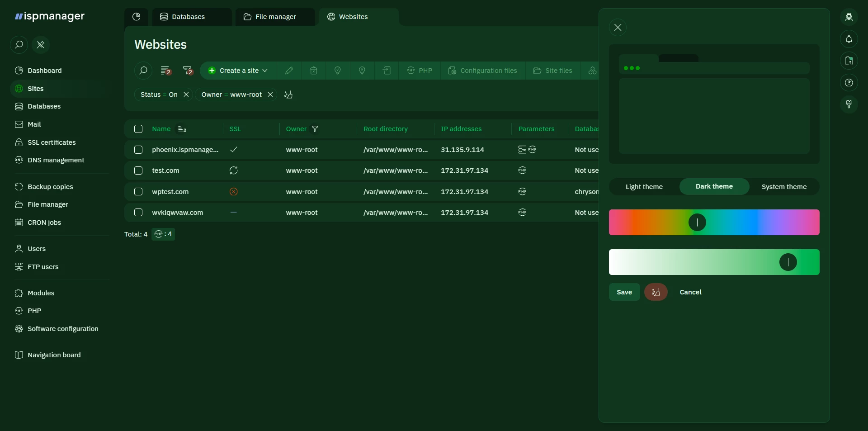
Task: Tick the select-all checkbox in the table header
Action: pyautogui.click(x=138, y=129)
